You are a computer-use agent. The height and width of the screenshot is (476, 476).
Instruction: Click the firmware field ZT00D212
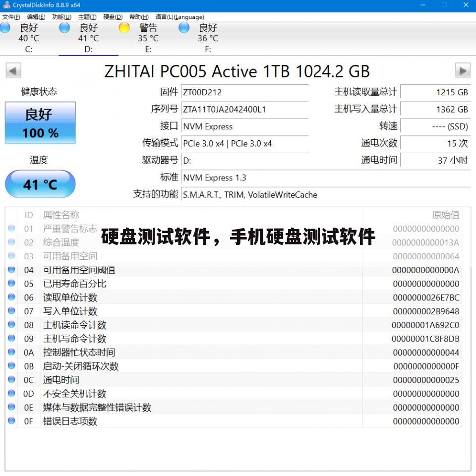[244, 92]
